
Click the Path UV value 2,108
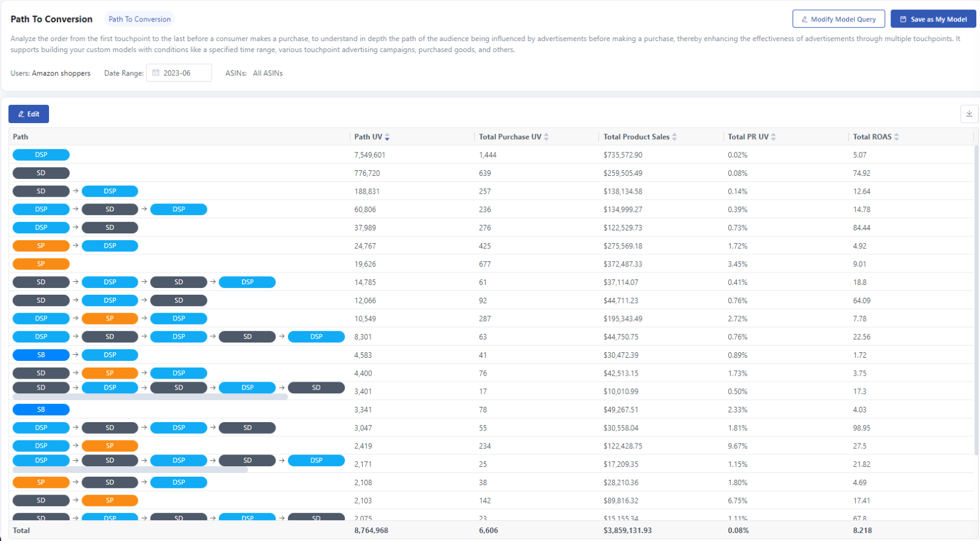363,483
